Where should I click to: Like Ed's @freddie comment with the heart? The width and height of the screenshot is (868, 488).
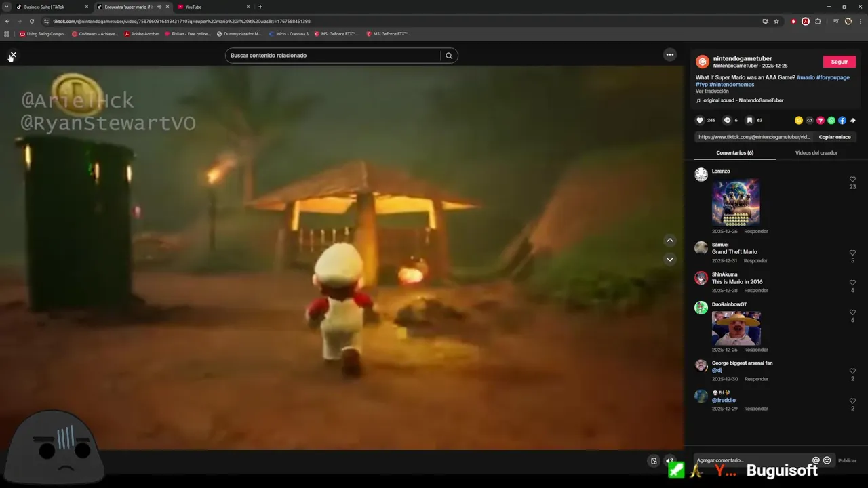(852, 401)
